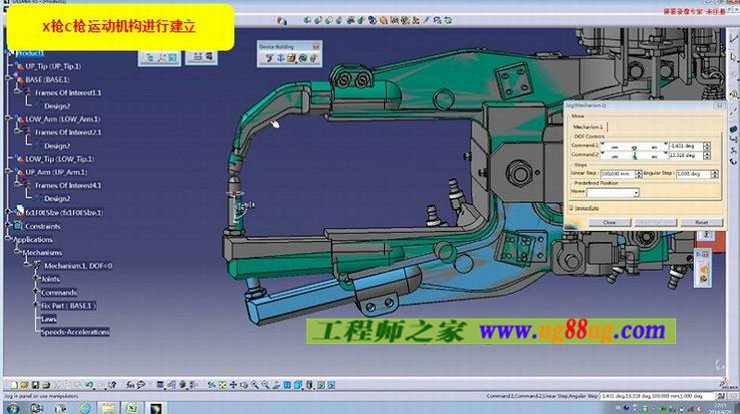740x414 pixels.
Task: Enable the Immediate checkbox
Action: pyautogui.click(x=571, y=207)
